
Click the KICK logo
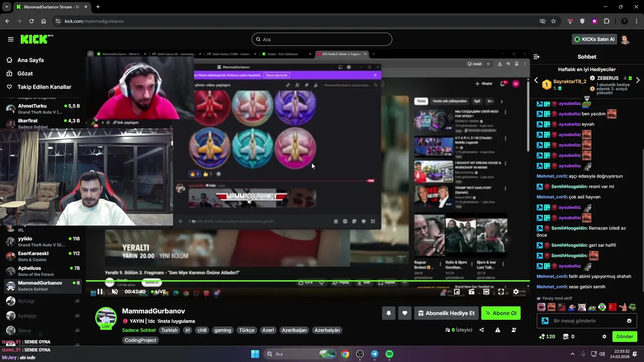[36, 39]
